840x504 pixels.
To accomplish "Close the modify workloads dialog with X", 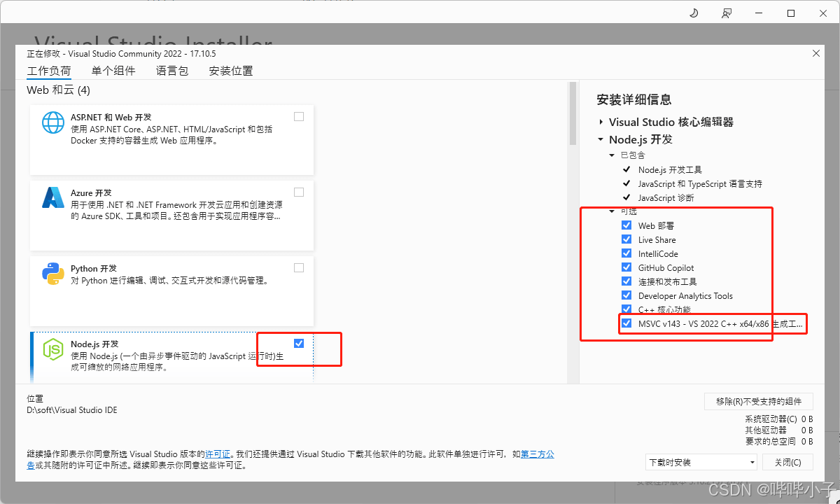I will (816, 53).
